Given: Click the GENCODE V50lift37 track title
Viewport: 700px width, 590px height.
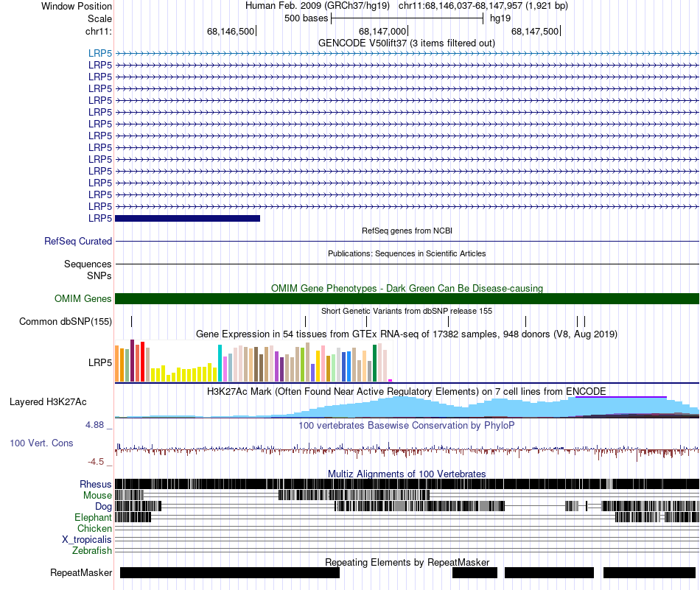Looking at the screenshot, I should [x=407, y=43].
